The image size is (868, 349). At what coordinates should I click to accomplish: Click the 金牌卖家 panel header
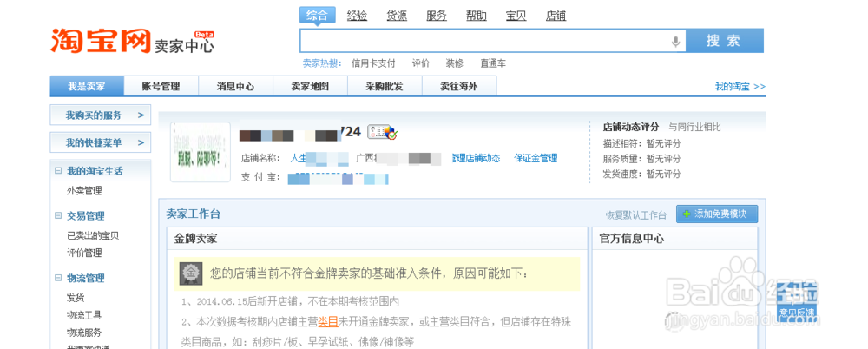[377, 238]
